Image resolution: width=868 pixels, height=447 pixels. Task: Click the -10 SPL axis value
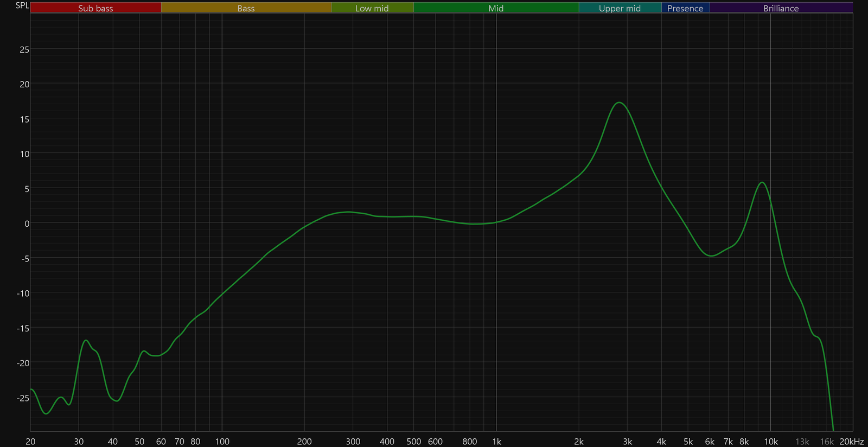[x=23, y=293]
